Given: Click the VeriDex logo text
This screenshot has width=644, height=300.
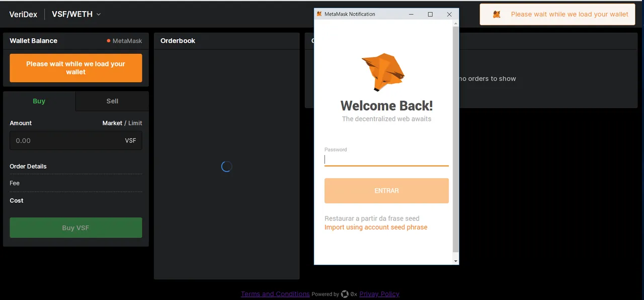Looking at the screenshot, I should [23, 14].
